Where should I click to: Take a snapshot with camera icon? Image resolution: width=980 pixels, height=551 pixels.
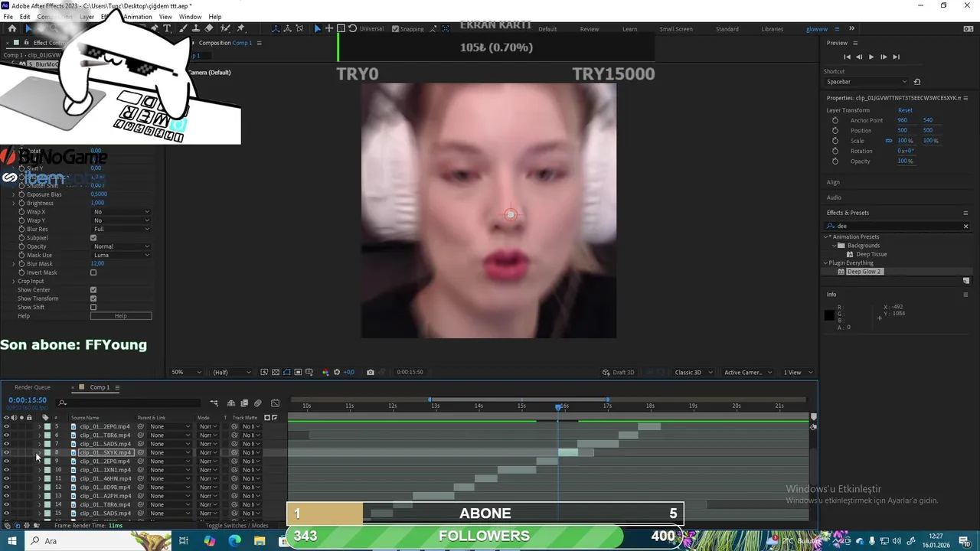click(x=371, y=372)
